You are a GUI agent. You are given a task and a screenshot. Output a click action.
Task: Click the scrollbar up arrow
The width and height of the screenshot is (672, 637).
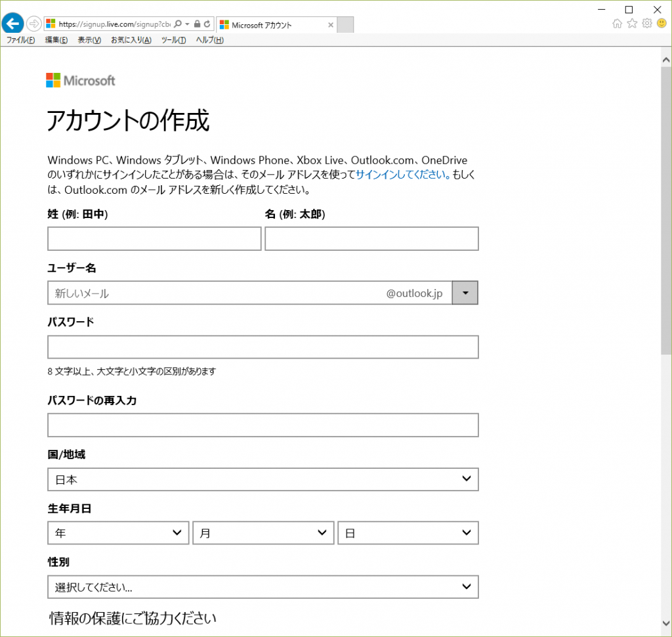[666, 60]
